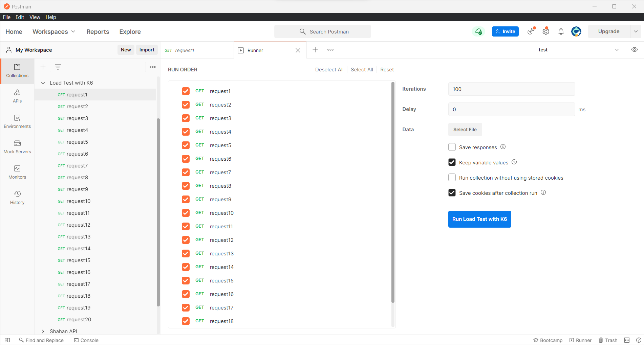This screenshot has height=345, width=644.
Task: Open Mock Servers from sidebar
Action: tap(17, 147)
